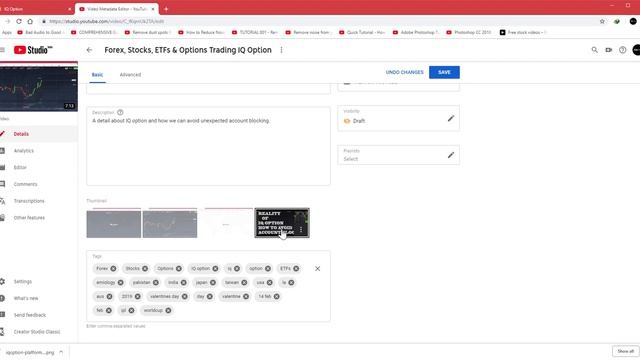Open options on the custom thumbnail's three dots
The image size is (640, 360).
coord(301,230)
